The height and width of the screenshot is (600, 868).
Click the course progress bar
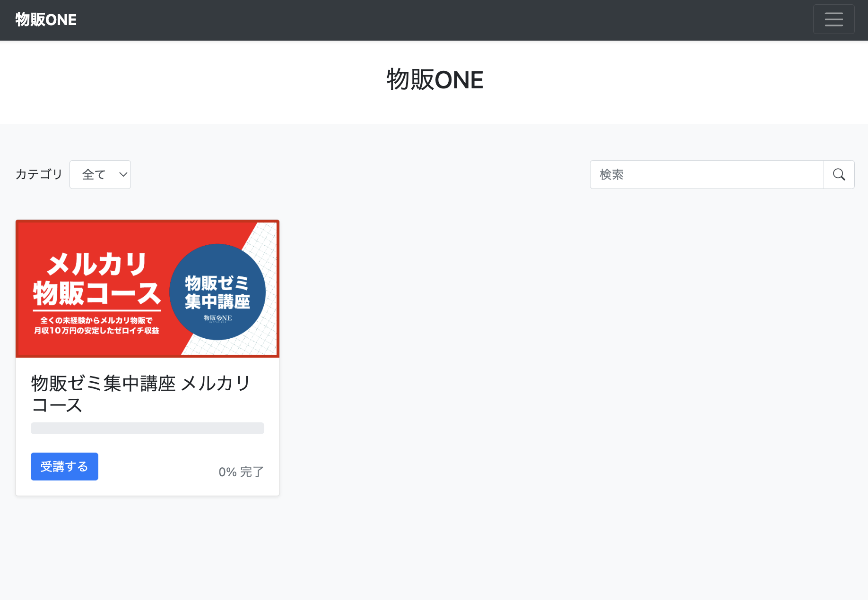tap(148, 428)
